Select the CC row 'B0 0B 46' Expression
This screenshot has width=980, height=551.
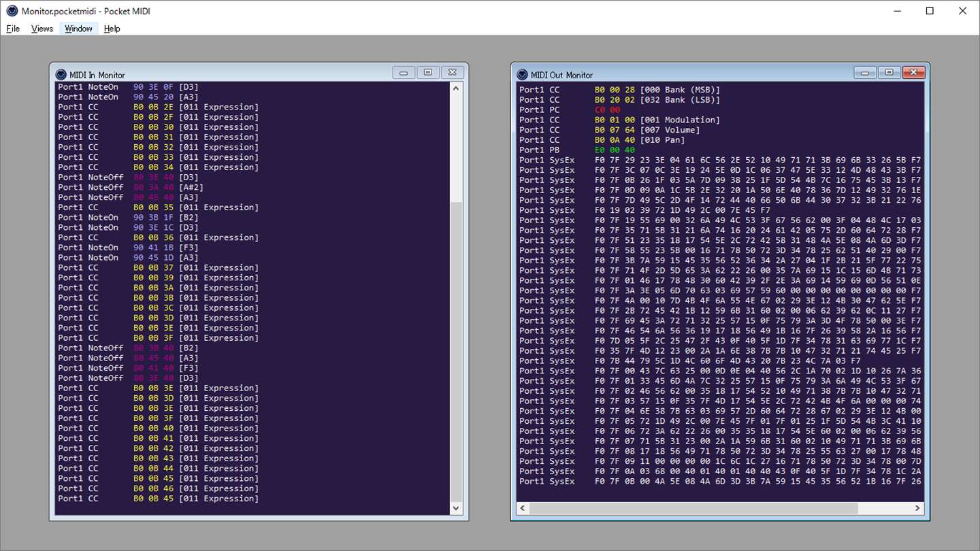(158, 488)
